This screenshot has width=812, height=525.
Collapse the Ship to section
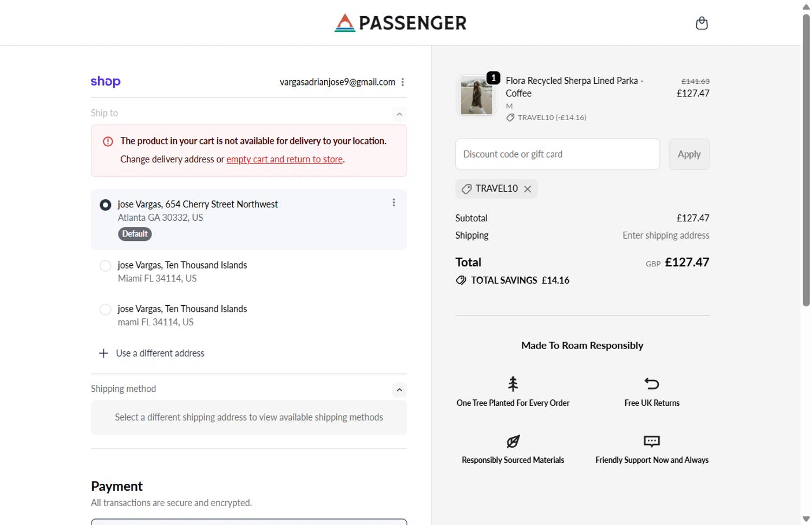tap(399, 114)
